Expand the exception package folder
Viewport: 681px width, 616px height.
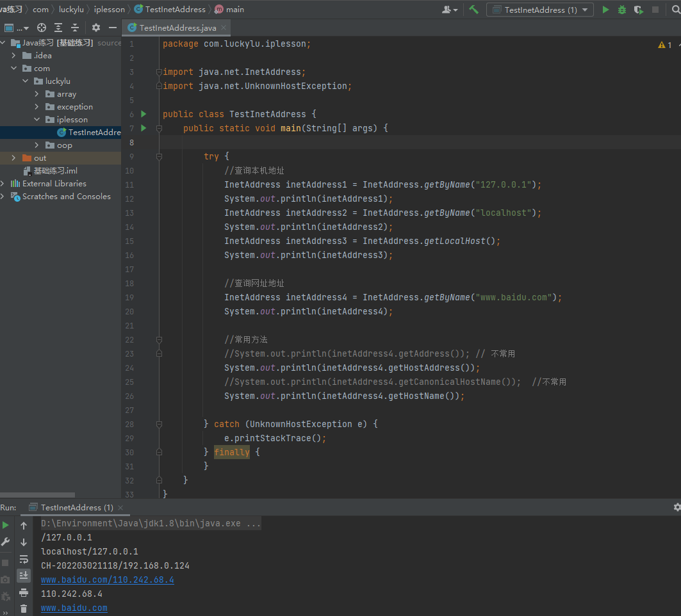tap(37, 107)
